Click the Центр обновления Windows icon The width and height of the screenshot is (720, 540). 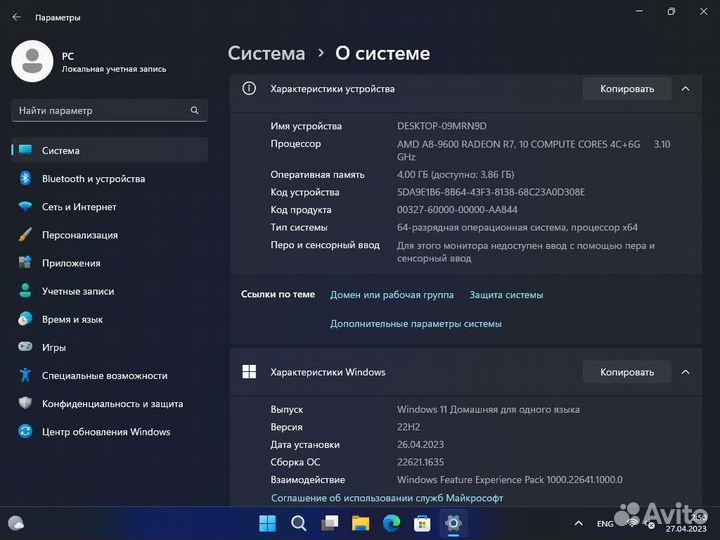(25, 431)
